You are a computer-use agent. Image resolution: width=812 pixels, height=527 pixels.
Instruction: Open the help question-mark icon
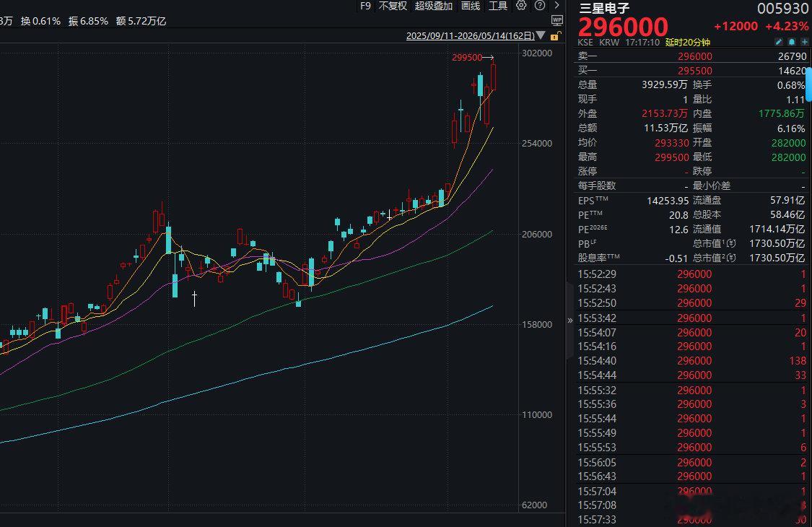[x=540, y=5]
